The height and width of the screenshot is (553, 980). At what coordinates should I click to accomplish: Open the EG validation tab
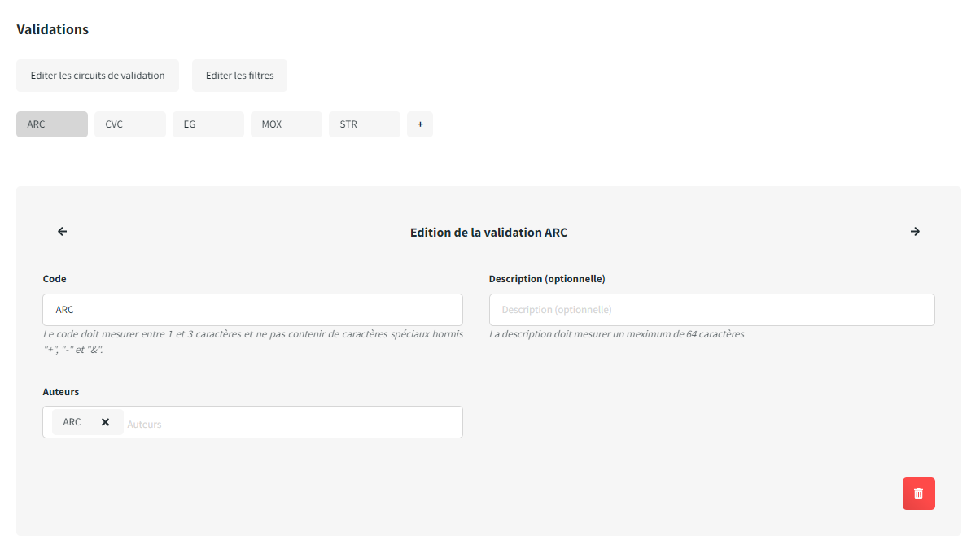208,124
